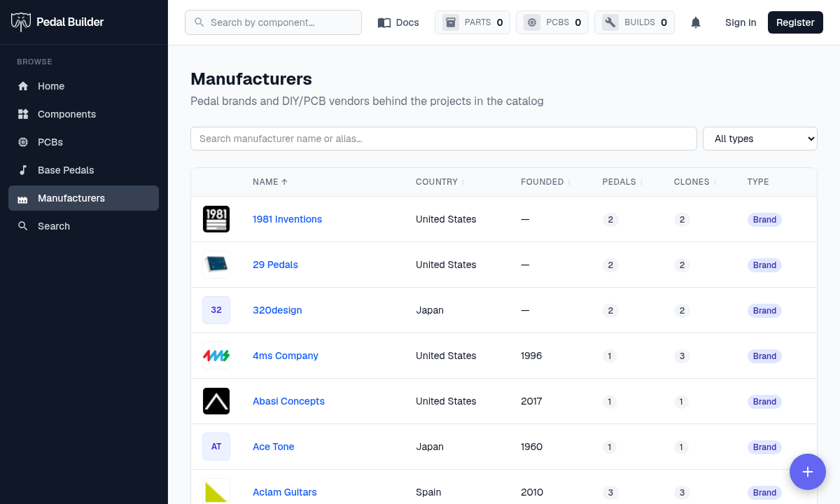Click the Manufacturers page heading

[x=251, y=79]
